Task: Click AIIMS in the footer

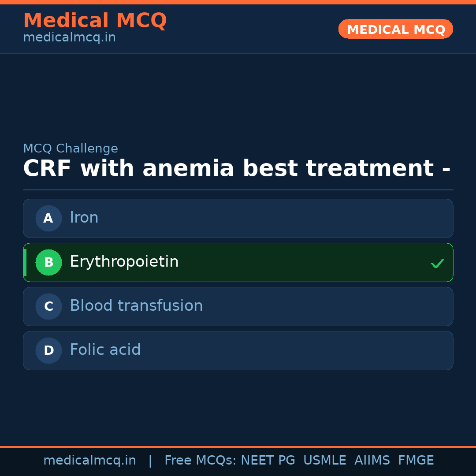Action: [x=372, y=461]
